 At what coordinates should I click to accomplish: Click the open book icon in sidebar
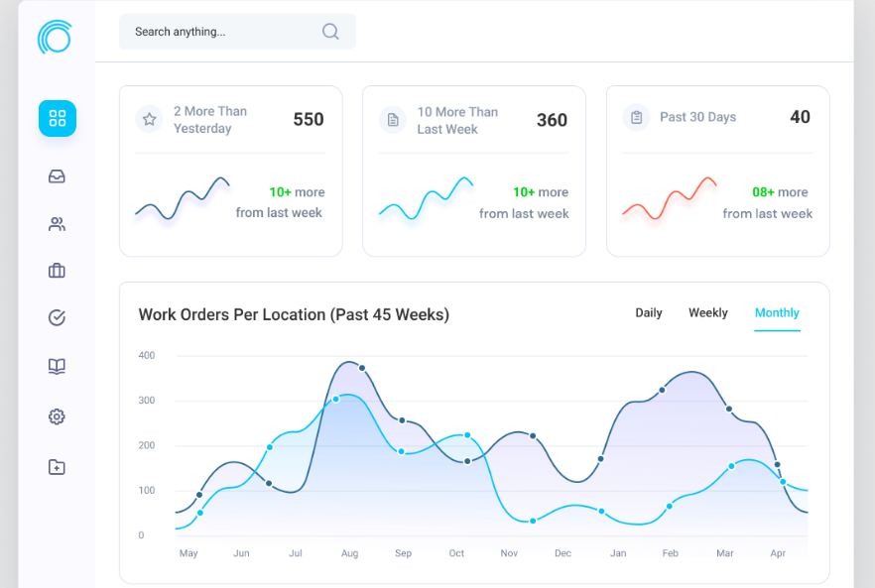57,366
